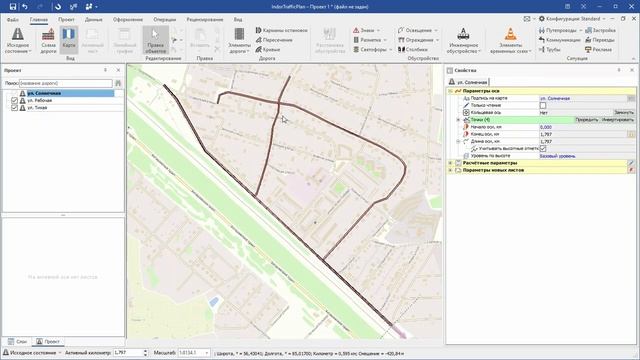The width and height of the screenshot is (640, 360).
Task: Open the Масштаб dropdown in status bar
Action: (x=207, y=353)
